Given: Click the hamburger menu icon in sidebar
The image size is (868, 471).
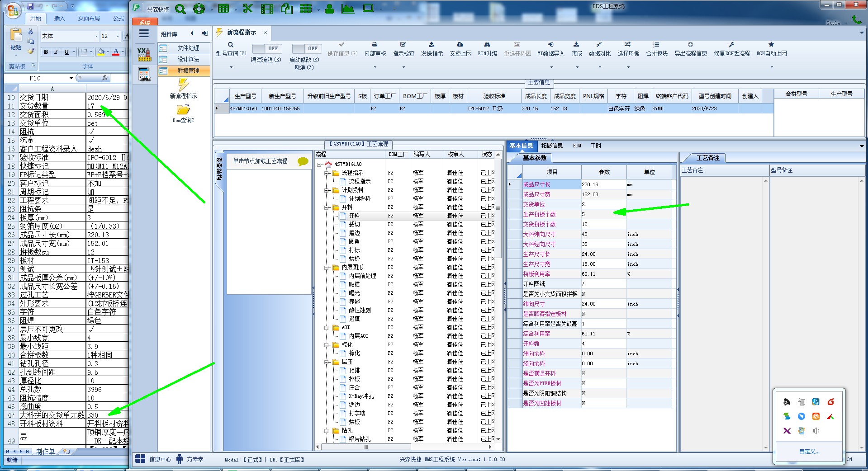Looking at the screenshot, I should (144, 33).
